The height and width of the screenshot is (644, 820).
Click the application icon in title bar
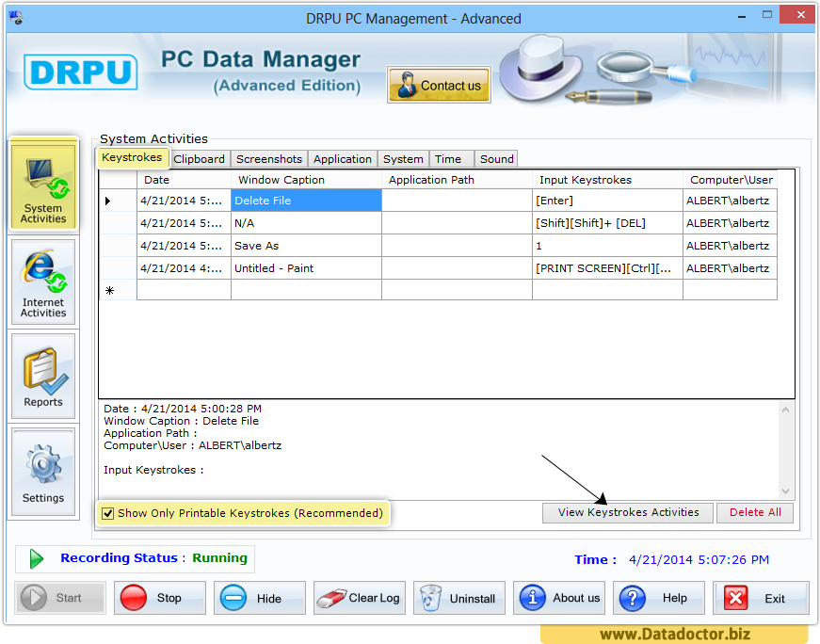tap(16, 18)
